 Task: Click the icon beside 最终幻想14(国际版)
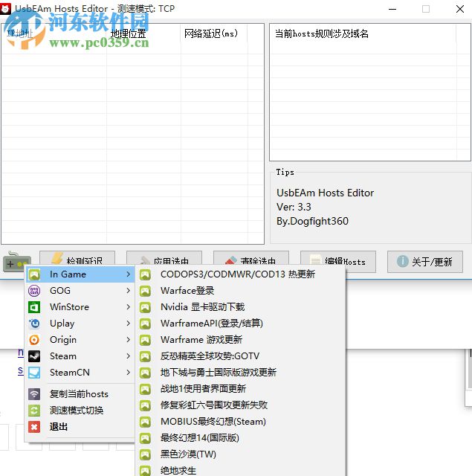click(x=145, y=438)
